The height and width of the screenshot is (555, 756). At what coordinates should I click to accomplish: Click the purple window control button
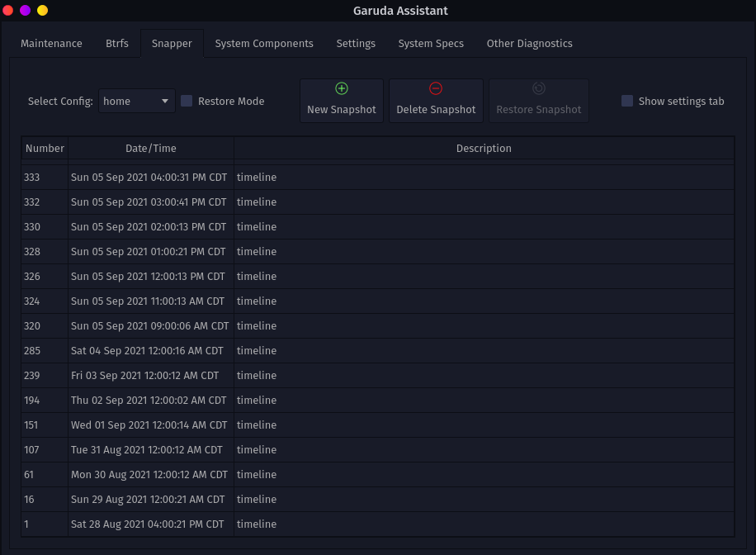(25, 11)
